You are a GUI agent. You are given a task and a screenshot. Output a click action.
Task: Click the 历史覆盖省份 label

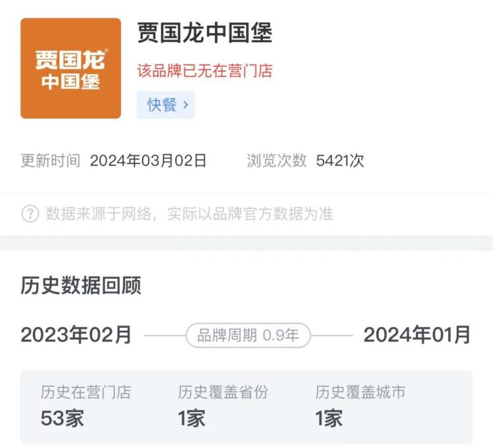pos(223,392)
